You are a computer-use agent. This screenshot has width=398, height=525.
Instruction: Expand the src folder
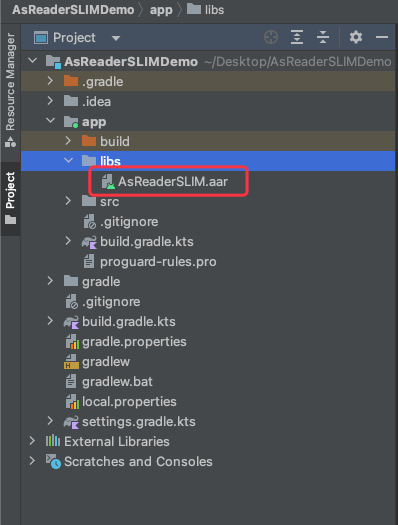click(x=68, y=201)
